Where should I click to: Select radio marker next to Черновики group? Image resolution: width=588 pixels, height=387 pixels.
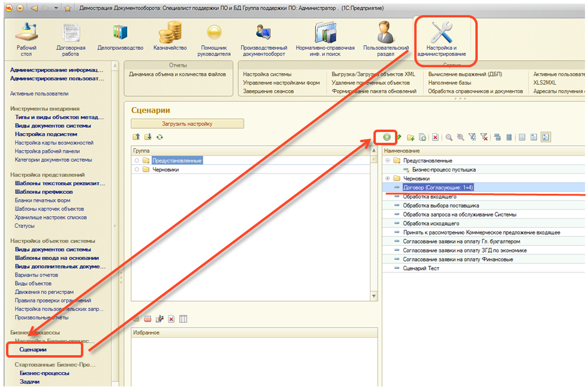tap(137, 170)
